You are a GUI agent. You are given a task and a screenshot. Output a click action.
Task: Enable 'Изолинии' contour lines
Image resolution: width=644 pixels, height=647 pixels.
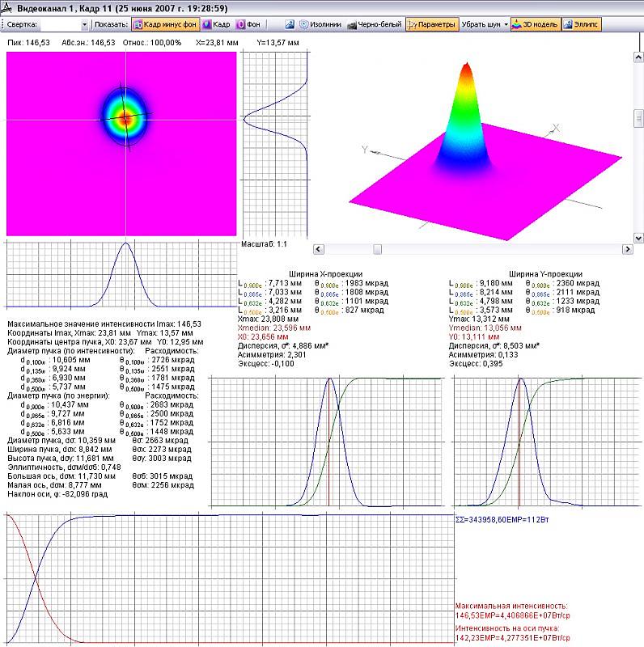click(320, 24)
